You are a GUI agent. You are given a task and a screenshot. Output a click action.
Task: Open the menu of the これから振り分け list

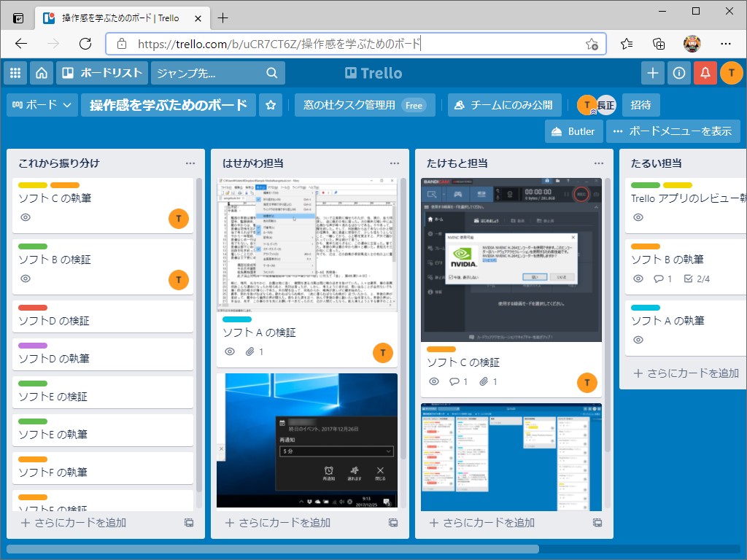(x=190, y=162)
